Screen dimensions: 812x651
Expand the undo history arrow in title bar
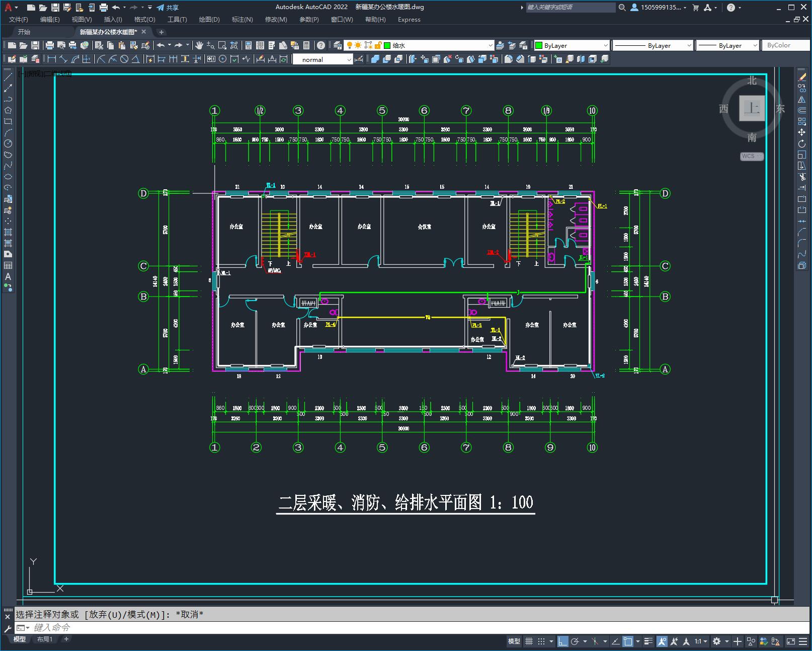(124, 7)
